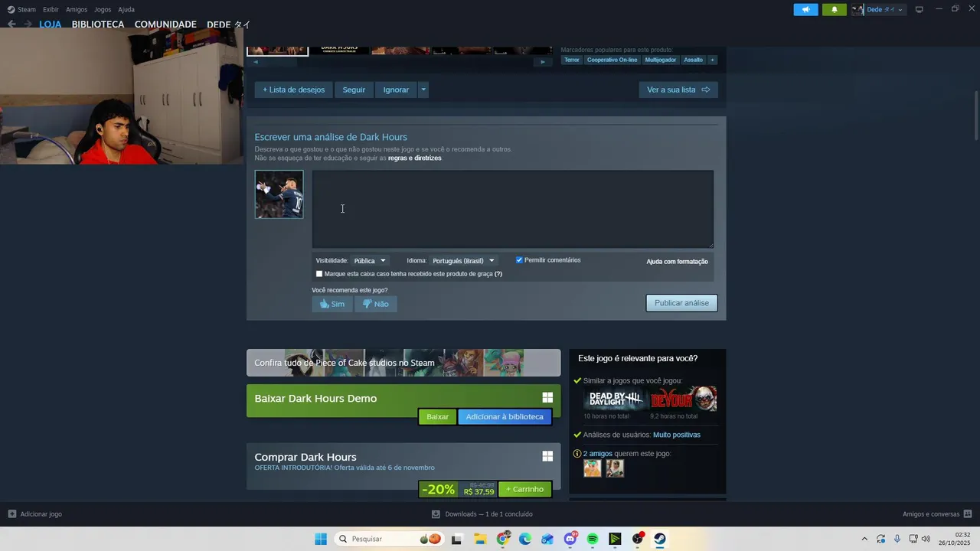Open Chrome from the taskbar

503,539
